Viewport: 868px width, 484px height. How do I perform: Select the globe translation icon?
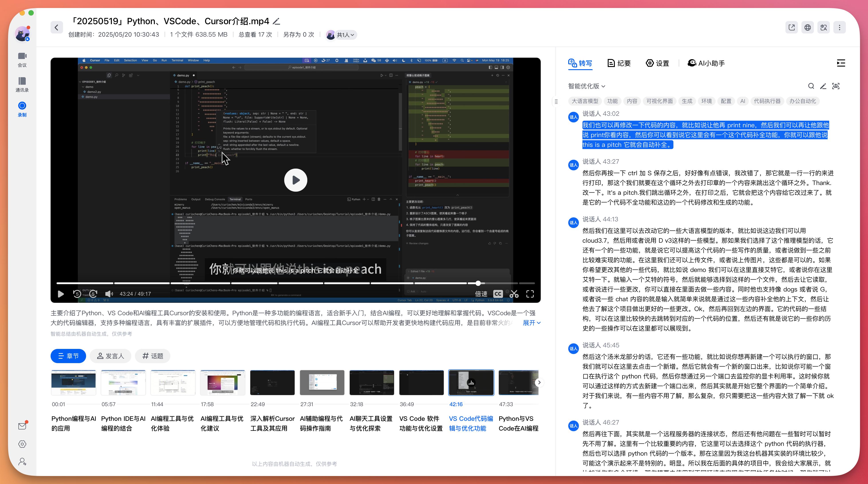(x=808, y=27)
